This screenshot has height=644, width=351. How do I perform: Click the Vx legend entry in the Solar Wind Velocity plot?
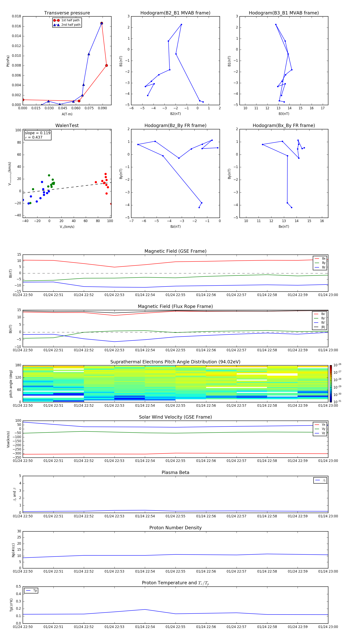320,424
